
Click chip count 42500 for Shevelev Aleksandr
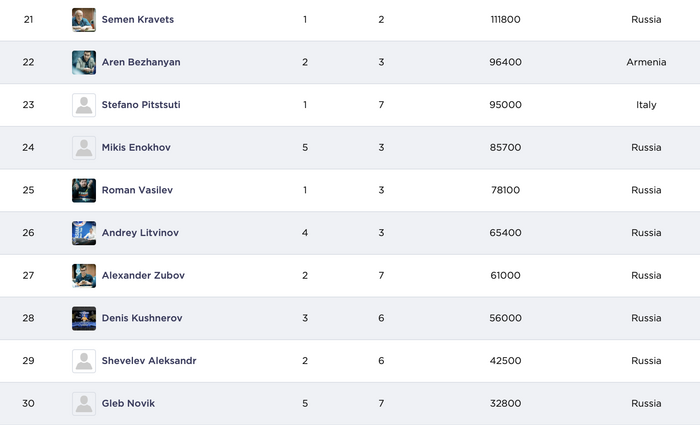(x=506, y=361)
